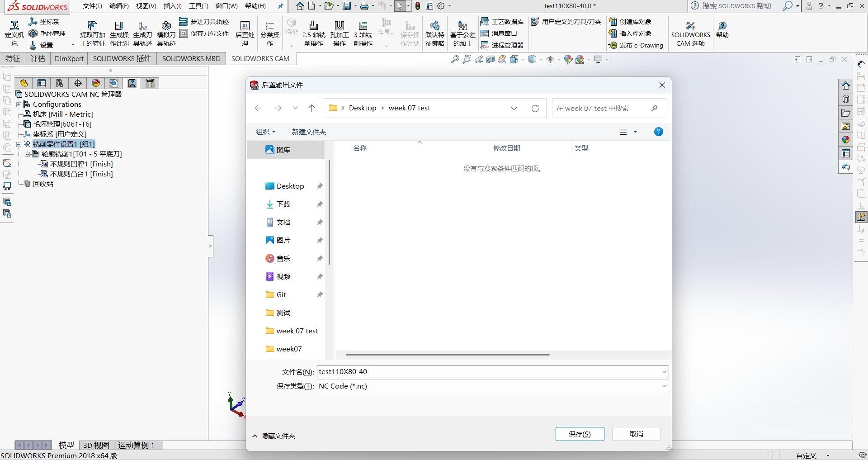Screen dimensions: 868x460
Task: Open 毛坯管理 stock manager tool
Action: [x=47, y=33]
